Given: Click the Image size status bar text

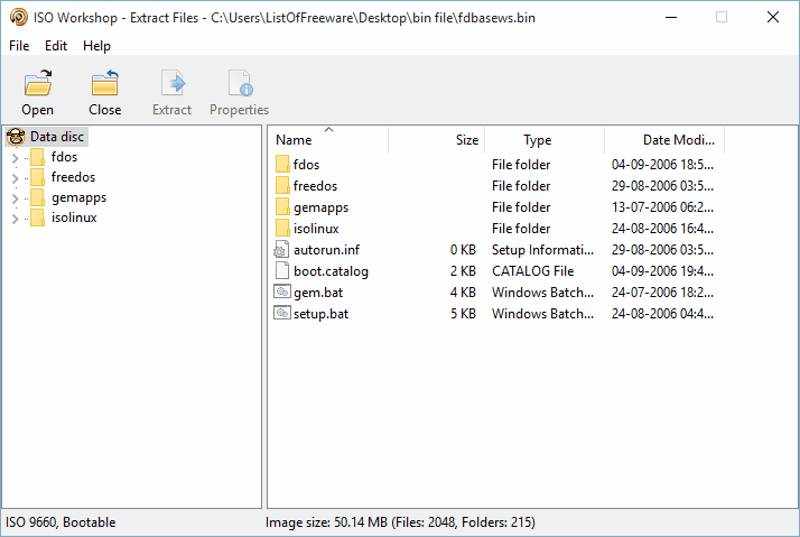Looking at the screenshot, I should (x=400, y=522).
